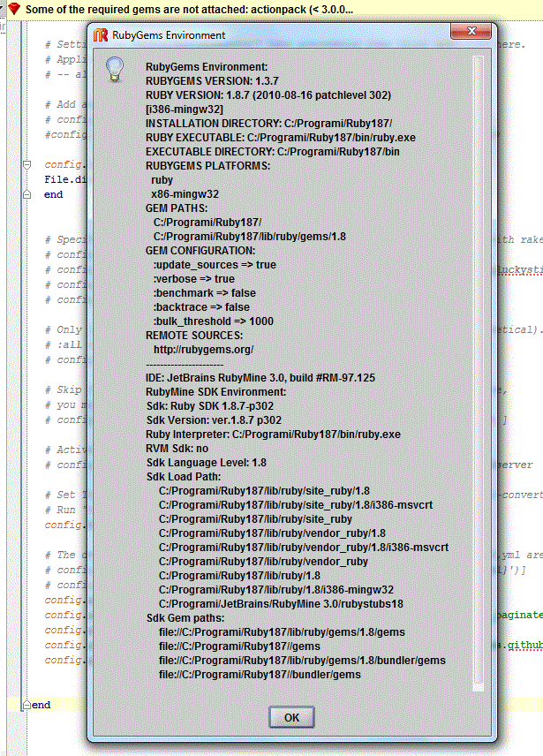Click 'x86-mingw32' platform entry
This screenshot has height=756, width=543.
pos(185,193)
